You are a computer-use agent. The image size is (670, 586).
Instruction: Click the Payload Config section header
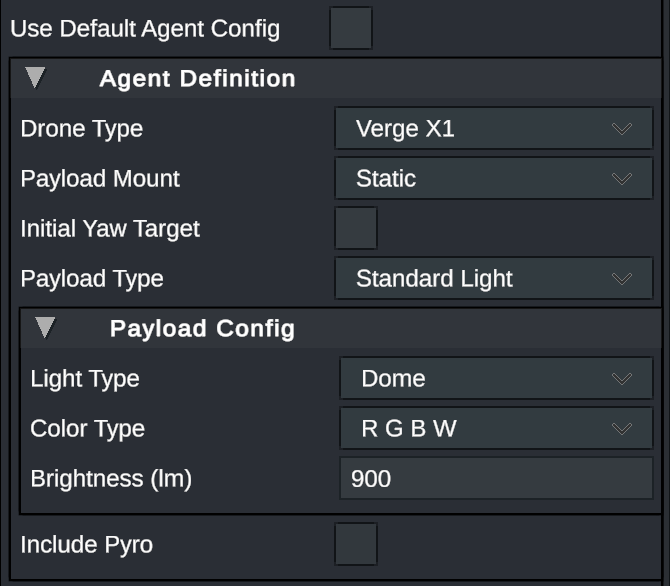click(x=341, y=328)
